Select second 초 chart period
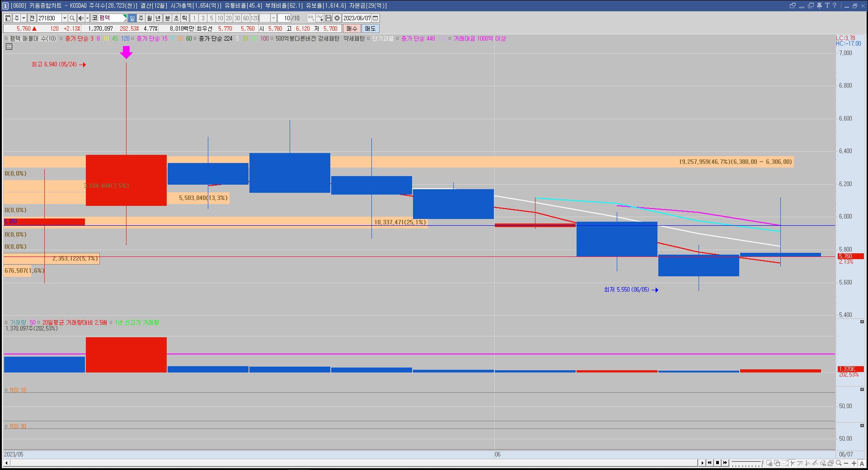 [176, 18]
